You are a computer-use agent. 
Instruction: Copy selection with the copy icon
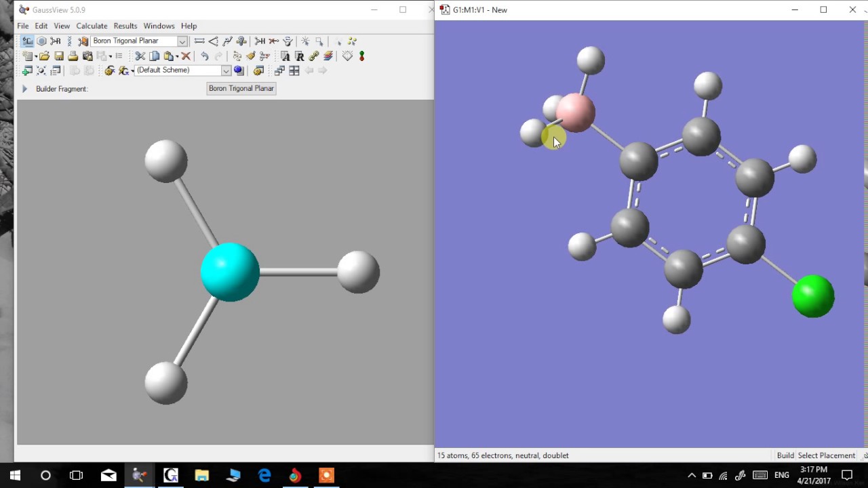[155, 56]
